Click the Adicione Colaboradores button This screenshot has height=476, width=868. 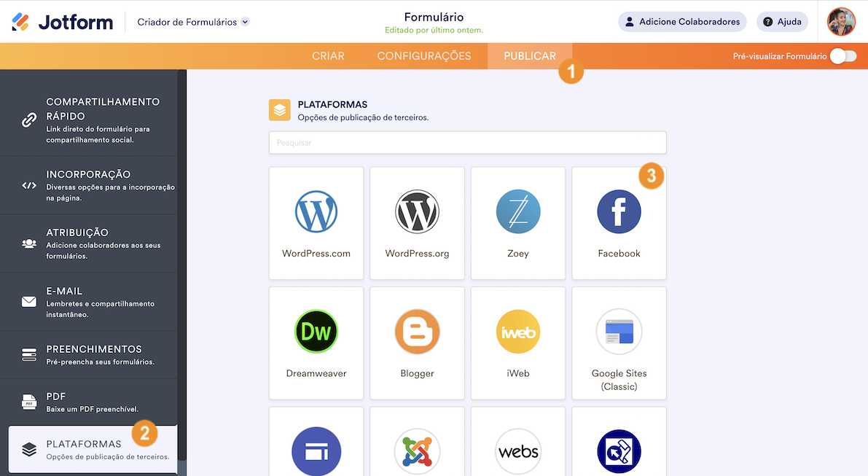[682, 22]
